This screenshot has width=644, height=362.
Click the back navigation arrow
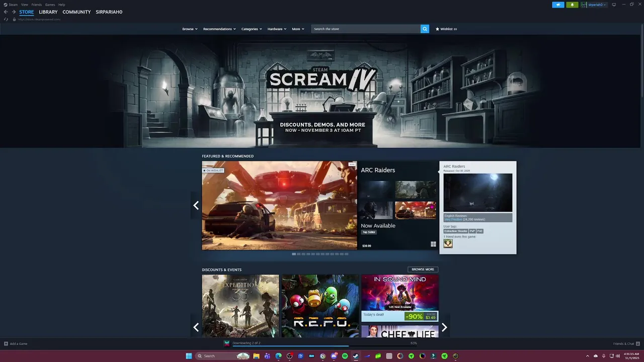[x=6, y=12]
